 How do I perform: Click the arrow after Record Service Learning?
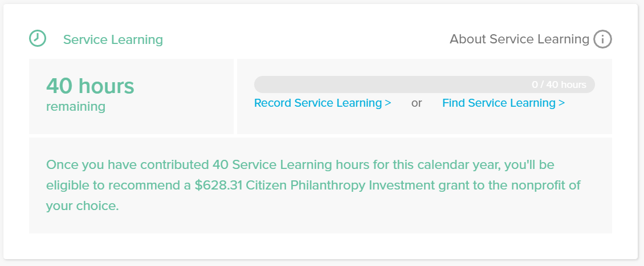pyautogui.click(x=388, y=103)
